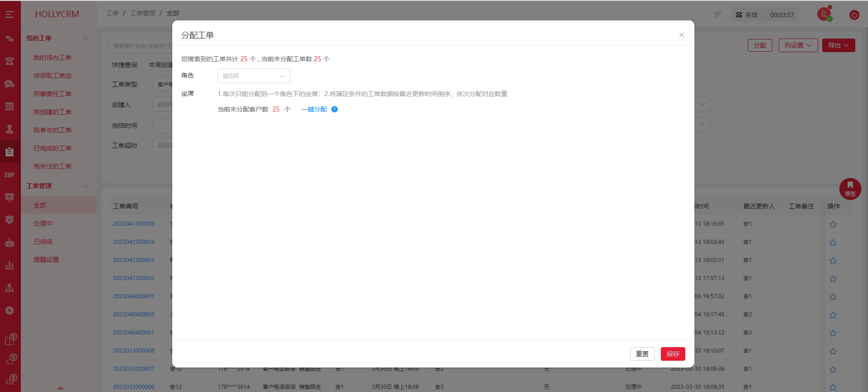The width and height of the screenshot is (868, 392).
Task: Close the 分配工单 dialog
Action: (681, 35)
